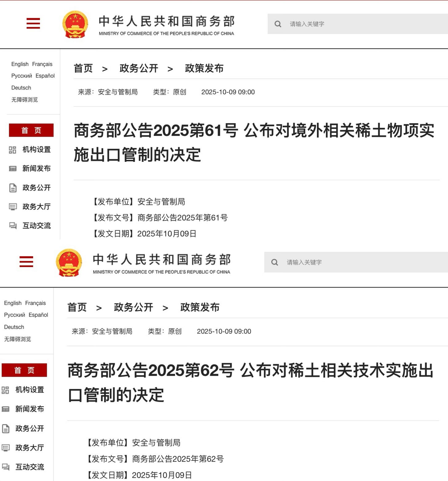Click the 机构设置 grid icon in upper sidebar
Viewport: 448px width, 481px height.
tap(13, 150)
